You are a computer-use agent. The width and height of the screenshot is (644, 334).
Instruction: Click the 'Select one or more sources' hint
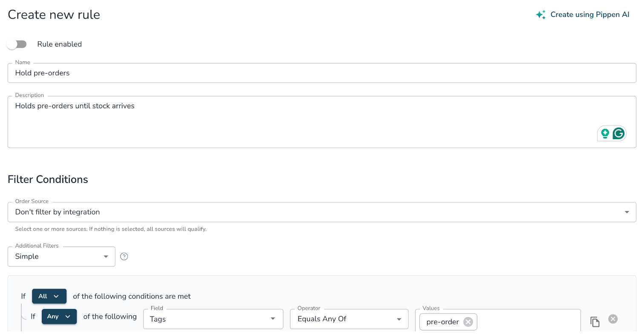111,229
